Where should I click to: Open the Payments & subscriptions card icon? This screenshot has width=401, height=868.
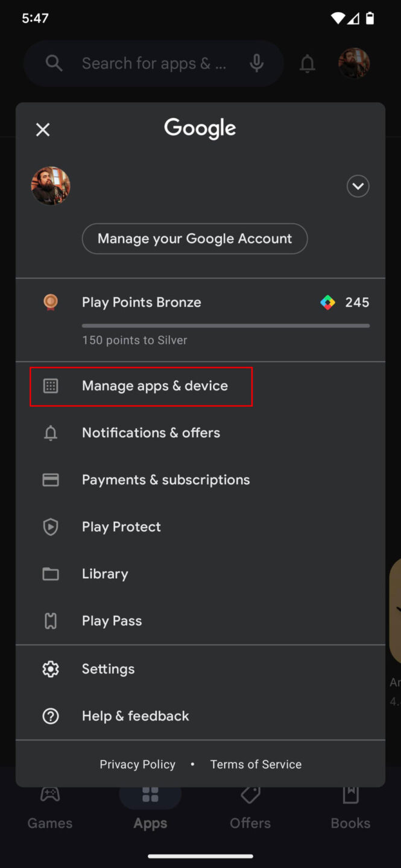coord(51,479)
